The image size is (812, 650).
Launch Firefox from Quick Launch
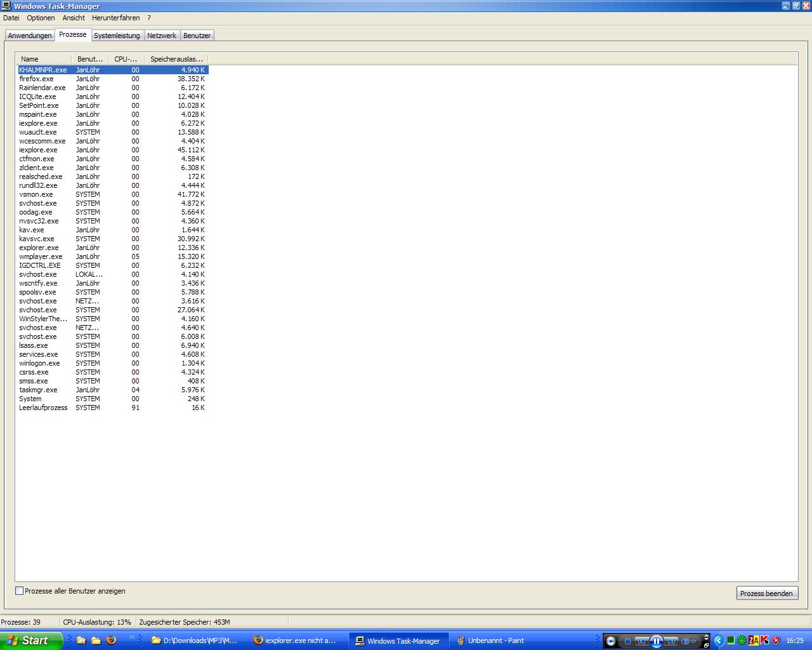[x=111, y=640]
